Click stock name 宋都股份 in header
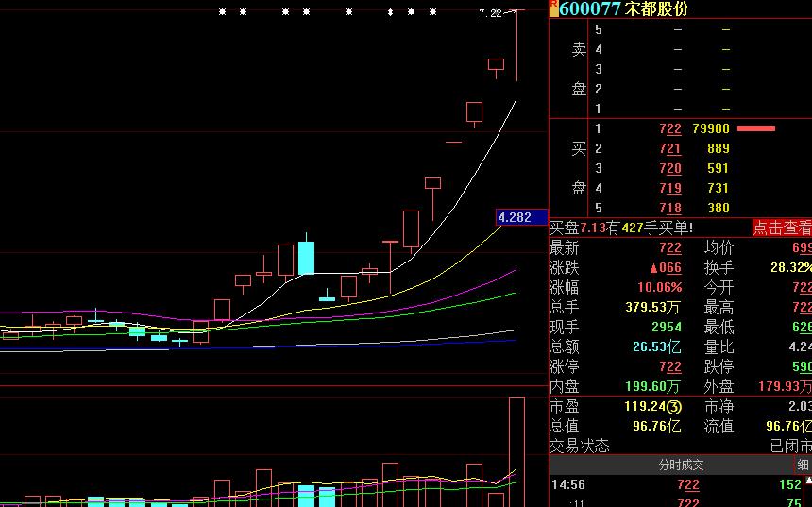The image size is (812, 507). 657,8
